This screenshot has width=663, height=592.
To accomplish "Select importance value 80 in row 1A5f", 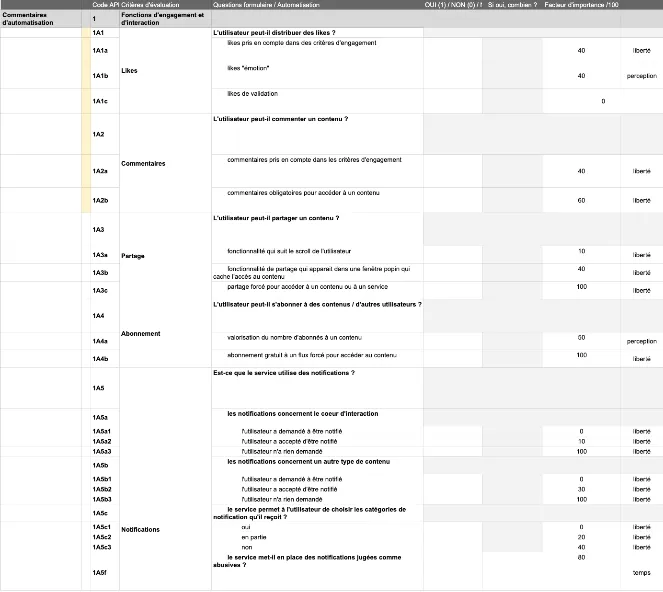I will click(x=581, y=557).
